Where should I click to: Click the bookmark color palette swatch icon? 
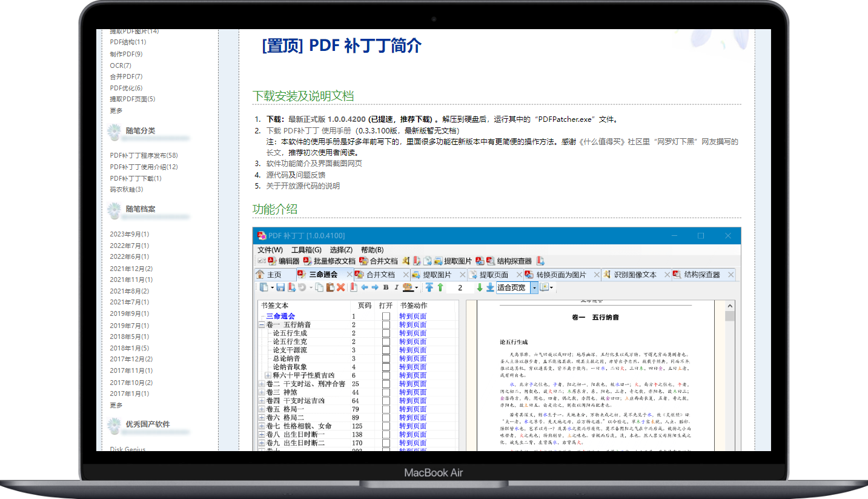tap(407, 287)
